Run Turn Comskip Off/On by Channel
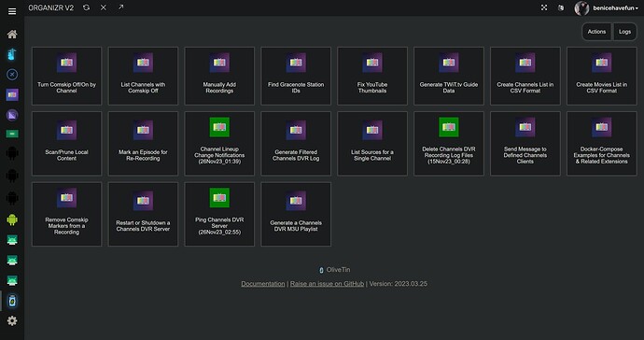 pos(66,76)
